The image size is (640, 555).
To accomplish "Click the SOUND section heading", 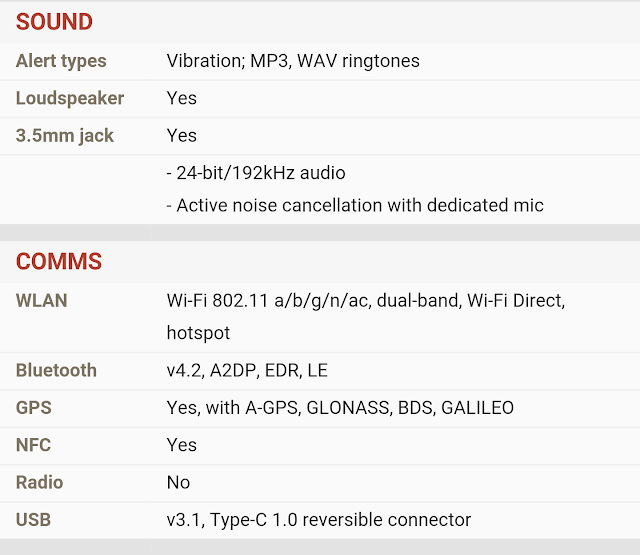I will (54, 21).
